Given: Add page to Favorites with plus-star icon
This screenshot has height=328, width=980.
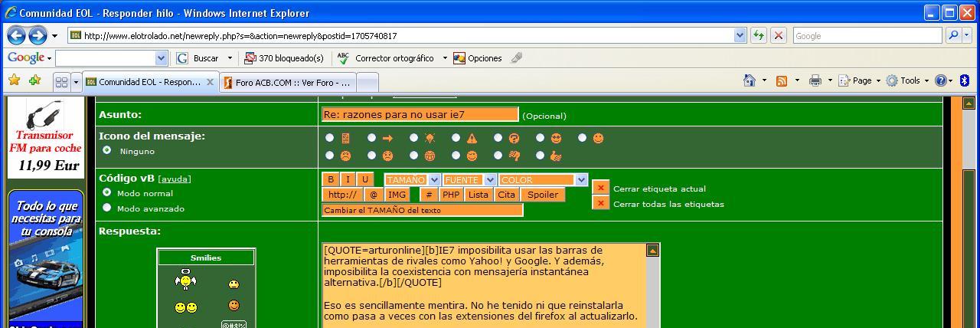Looking at the screenshot, I should coord(34,80).
